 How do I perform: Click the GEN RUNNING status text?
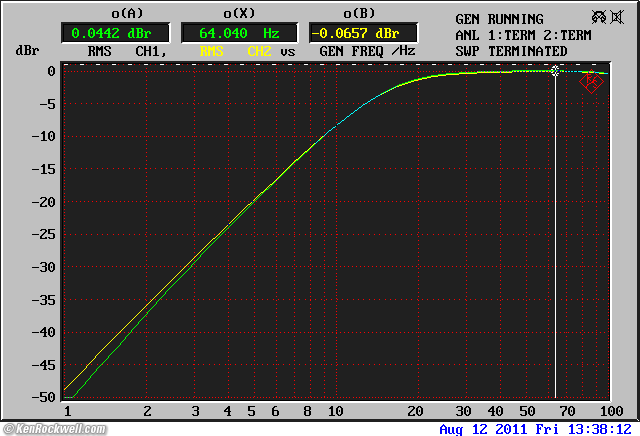(499, 19)
